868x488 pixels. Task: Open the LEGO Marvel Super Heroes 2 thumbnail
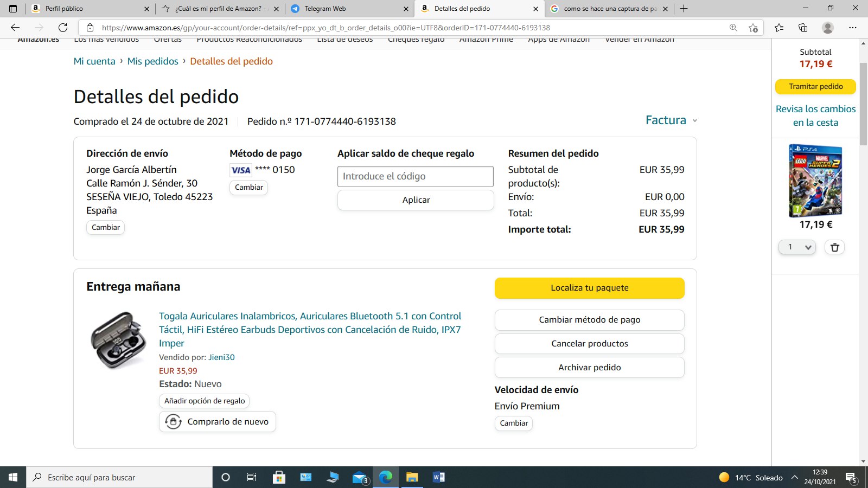point(815,181)
